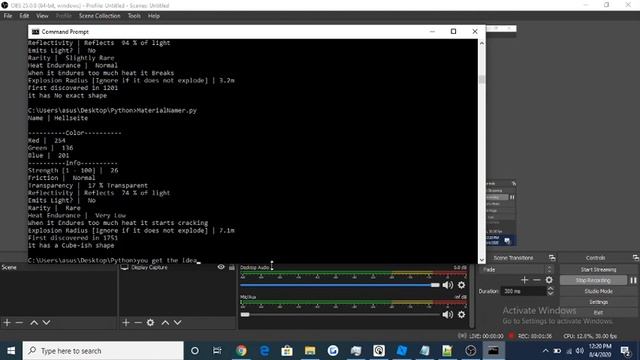Open the Profile menu

[63, 16]
